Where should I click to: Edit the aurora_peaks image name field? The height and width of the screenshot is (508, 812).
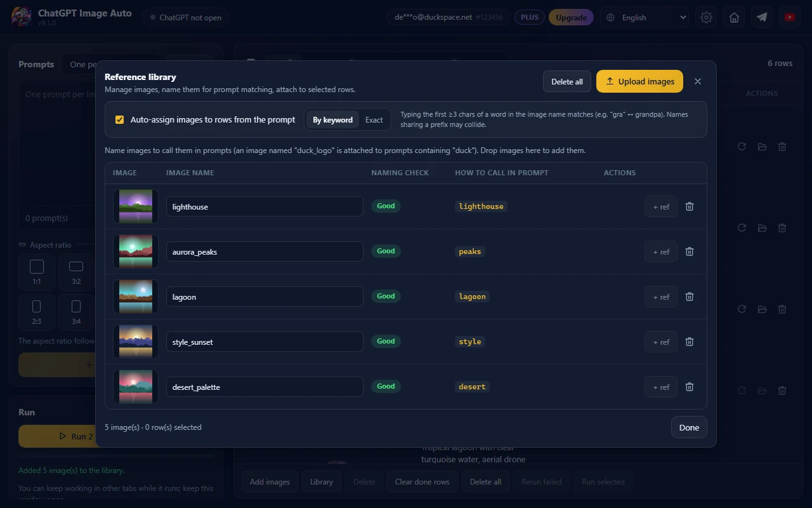(265, 251)
